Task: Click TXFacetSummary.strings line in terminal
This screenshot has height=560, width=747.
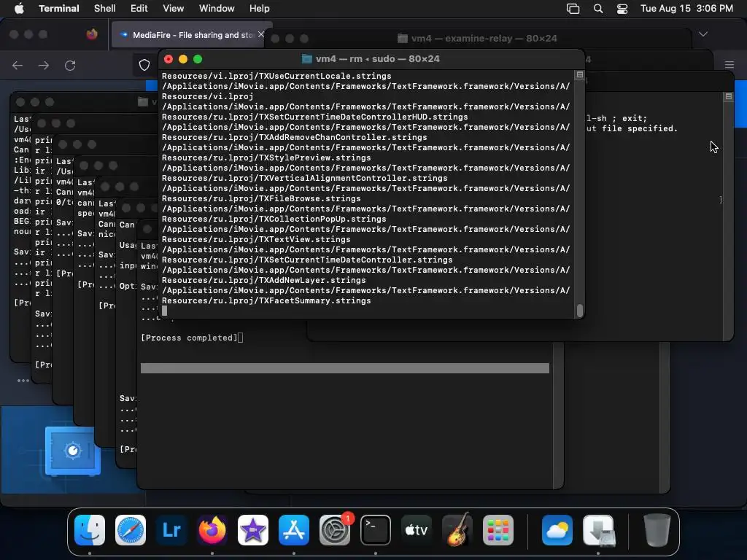Action: (266, 301)
